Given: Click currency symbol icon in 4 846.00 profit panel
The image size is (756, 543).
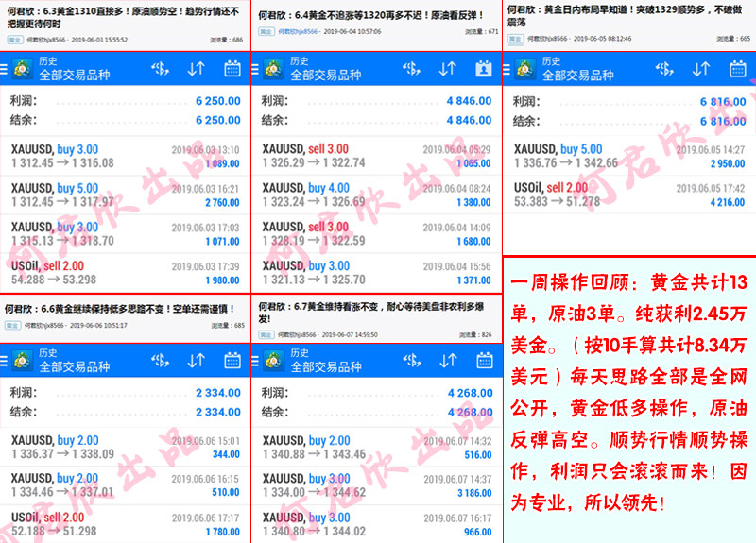Looking at the screenshot, I should (412, 69).
